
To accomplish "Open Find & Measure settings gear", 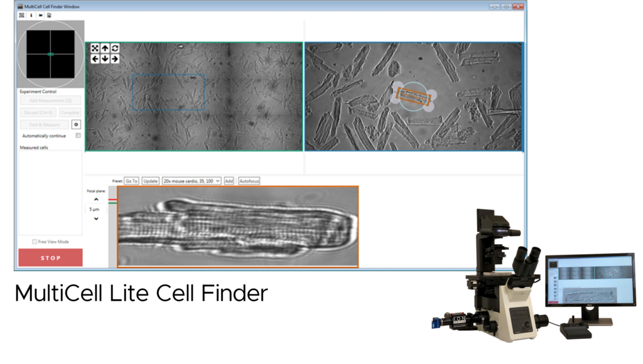I will tap(76, 125).
